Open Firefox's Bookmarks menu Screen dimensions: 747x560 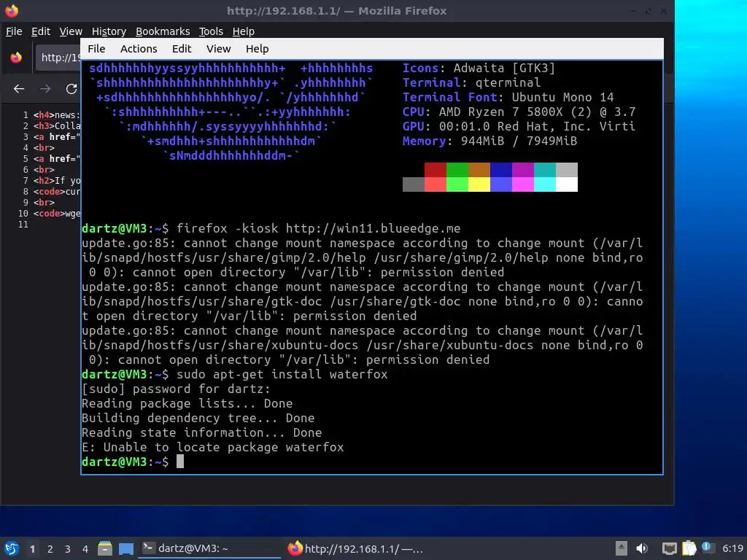[163, 31]
